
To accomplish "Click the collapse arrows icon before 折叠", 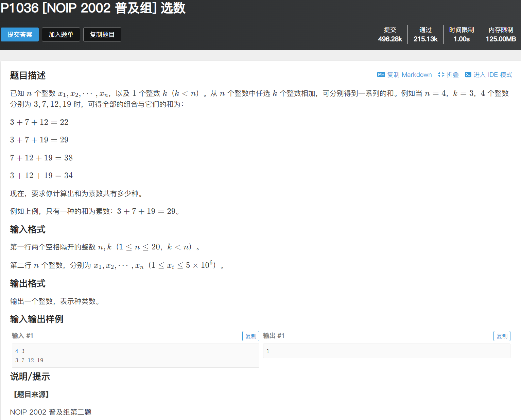I will click(441, 75).
